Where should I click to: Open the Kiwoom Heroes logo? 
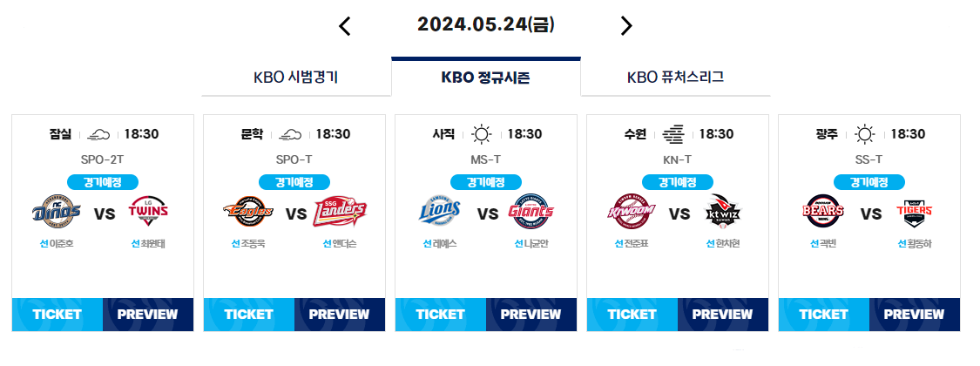click(x=632, y=213)
